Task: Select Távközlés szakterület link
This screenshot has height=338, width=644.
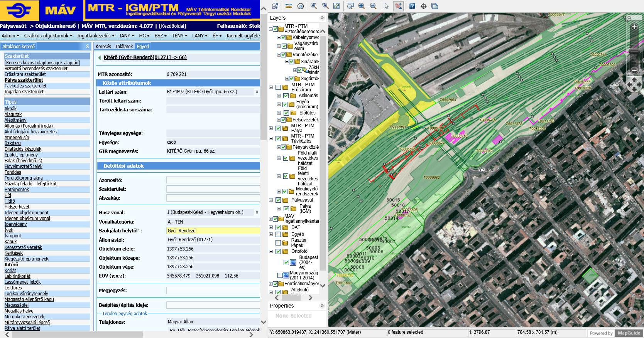Action: pyautogui.click(x=25, y=86)
